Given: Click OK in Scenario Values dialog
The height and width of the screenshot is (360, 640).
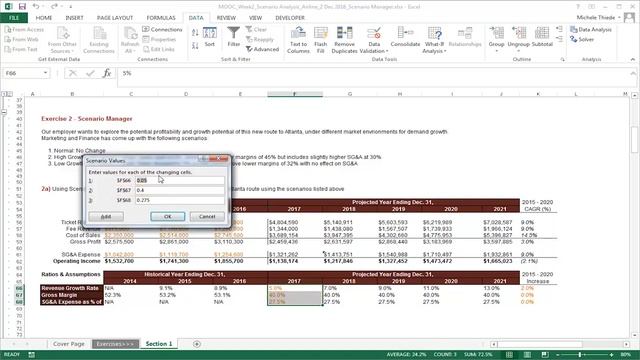Looking at the screenshot, I should (x=167, y=217).
